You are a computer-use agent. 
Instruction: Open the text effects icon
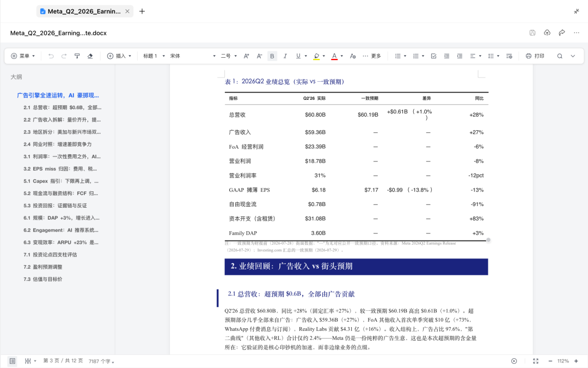click(x=352, y=56)
